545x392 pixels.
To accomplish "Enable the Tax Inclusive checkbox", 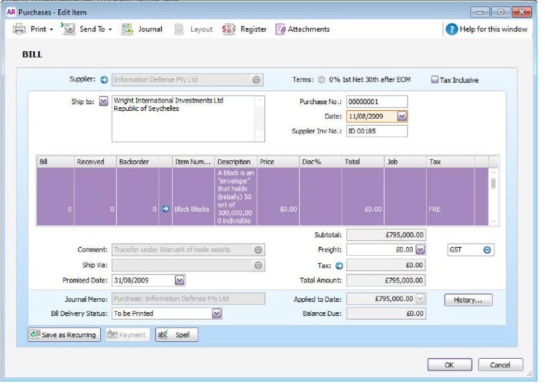I will [435, 80].
